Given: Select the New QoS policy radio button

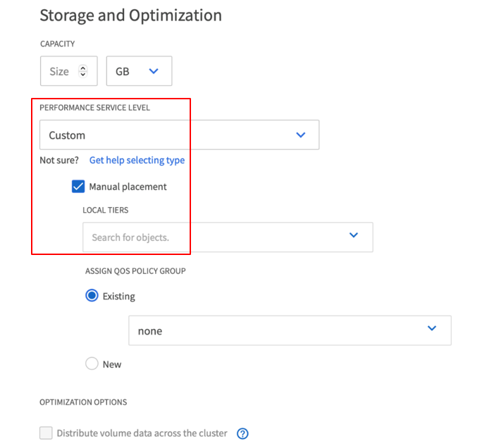Looking at the screenshot, I should click(92, 364).
